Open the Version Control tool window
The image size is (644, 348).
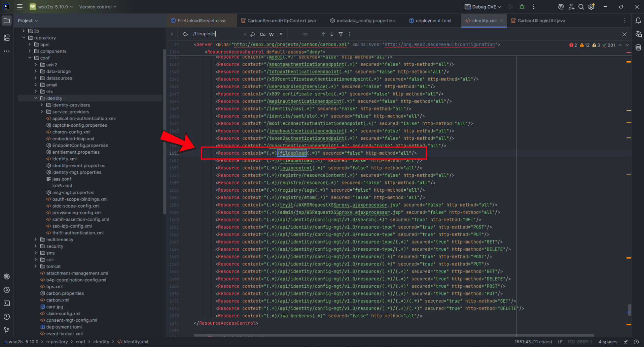pos(7,330)
